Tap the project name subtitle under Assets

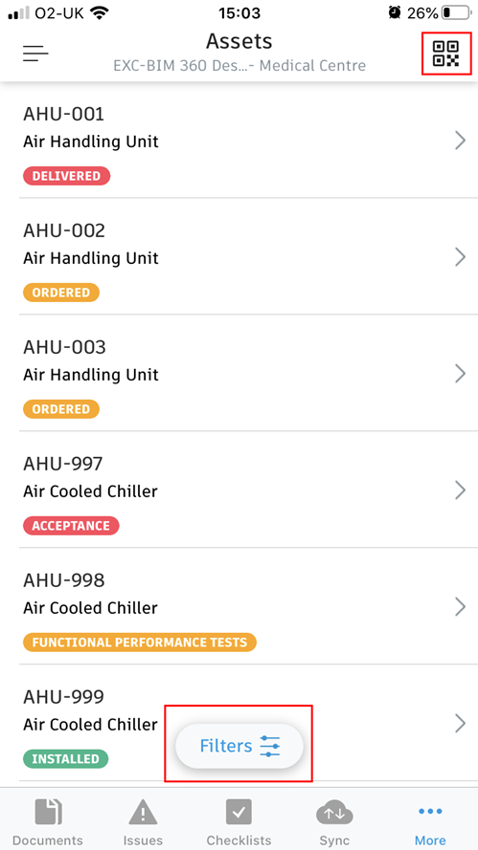pyautogui.click(x=239, y=66)
